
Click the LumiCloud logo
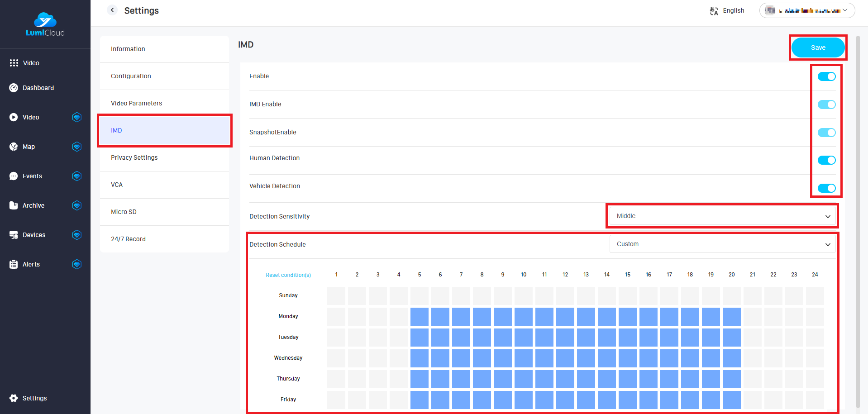pyautogui.click(x=45, y=24)
